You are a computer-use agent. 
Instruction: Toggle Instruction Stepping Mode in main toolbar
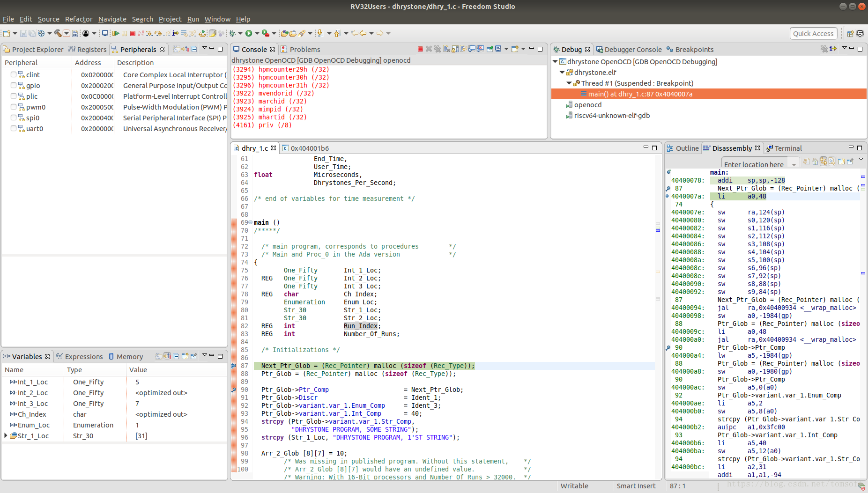[x=175, y=33]
